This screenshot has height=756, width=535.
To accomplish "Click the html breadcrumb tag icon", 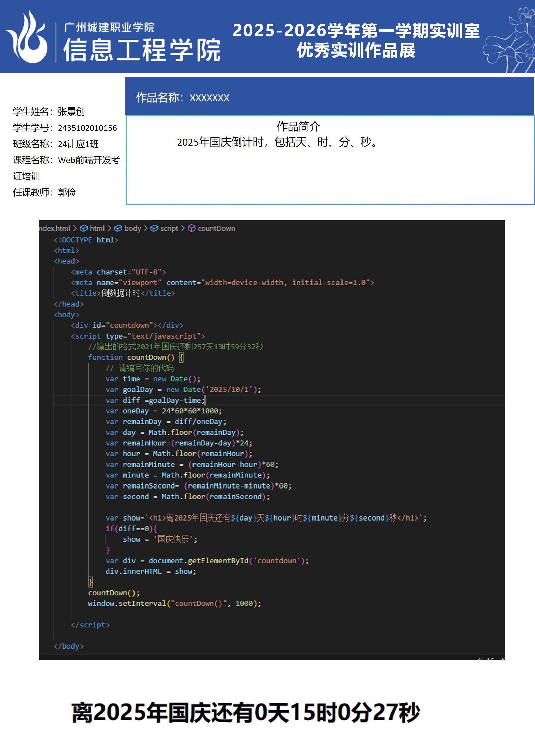I will 84,228.
